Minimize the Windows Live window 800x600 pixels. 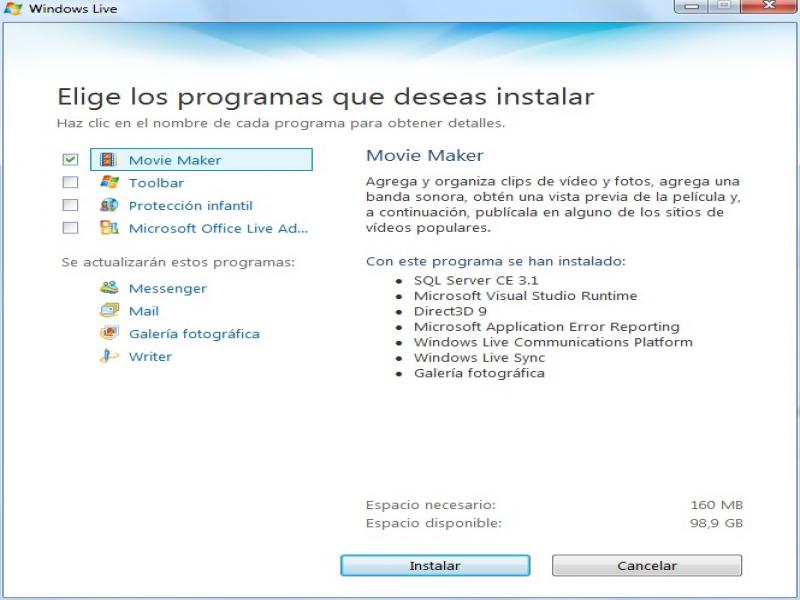[691, 6]
